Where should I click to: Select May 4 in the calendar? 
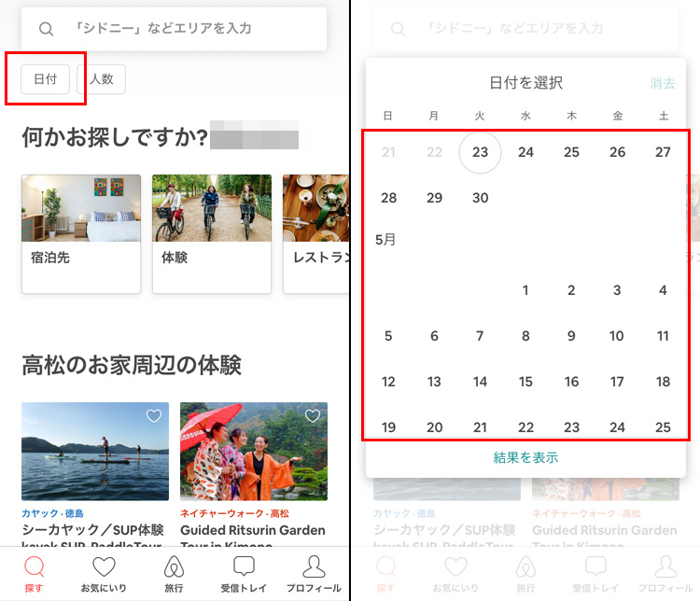pos(663,290)
